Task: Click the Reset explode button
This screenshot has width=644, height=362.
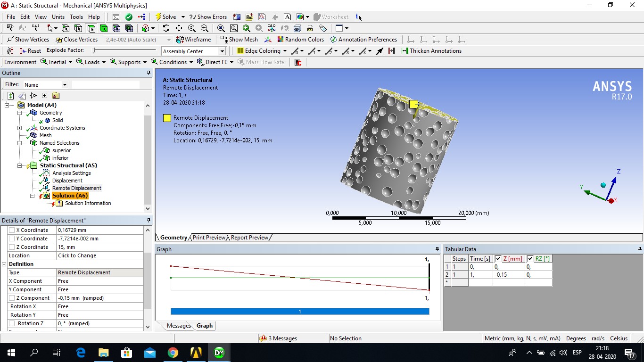Action: pyautogui.click(x=30, y=51)
